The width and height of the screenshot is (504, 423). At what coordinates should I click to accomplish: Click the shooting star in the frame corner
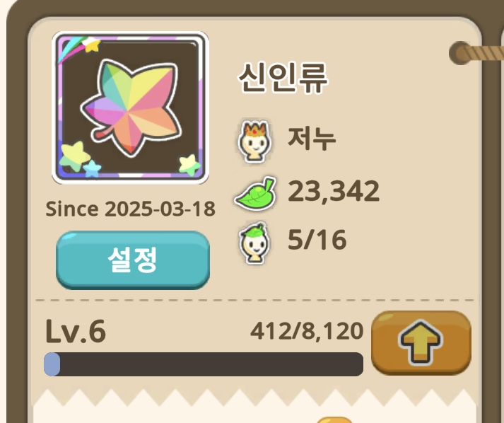pyautogui.click(x=80, y=48)
